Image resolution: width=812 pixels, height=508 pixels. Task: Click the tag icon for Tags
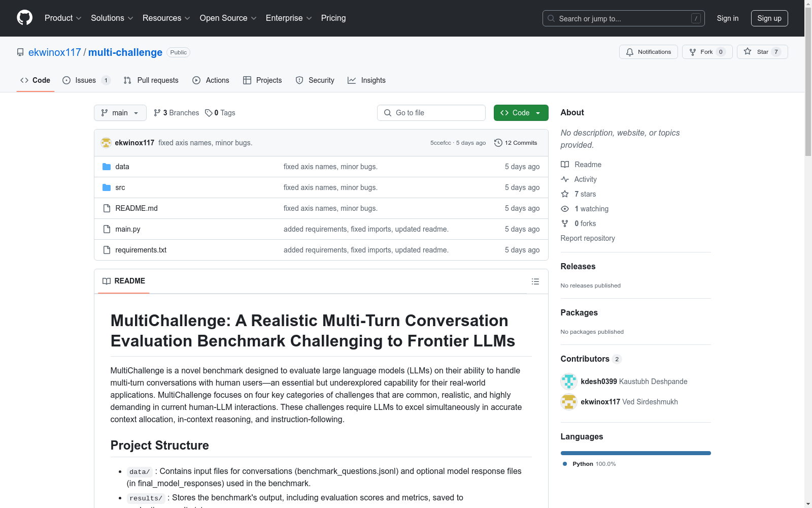tap(209, 113)
